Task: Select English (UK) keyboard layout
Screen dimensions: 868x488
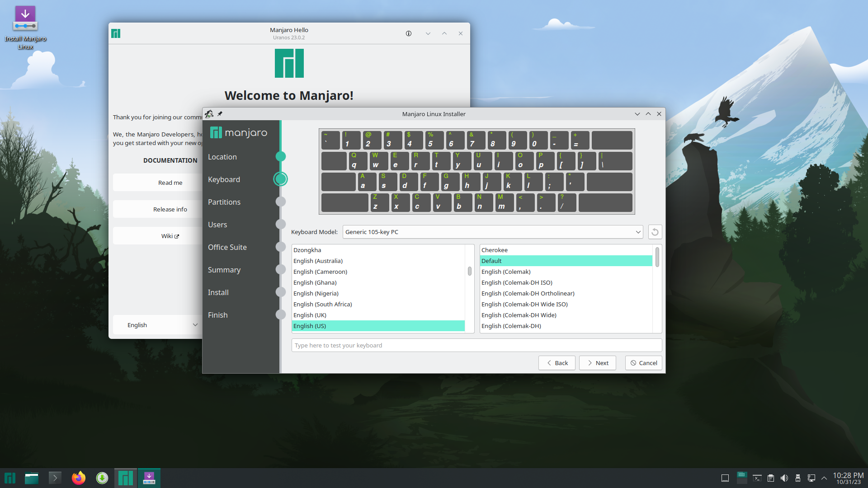Action: click(x=310, y=315)
